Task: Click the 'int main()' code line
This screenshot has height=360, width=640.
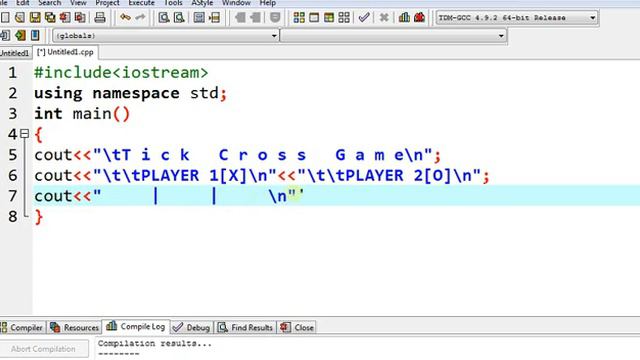Action: point(82,114)
